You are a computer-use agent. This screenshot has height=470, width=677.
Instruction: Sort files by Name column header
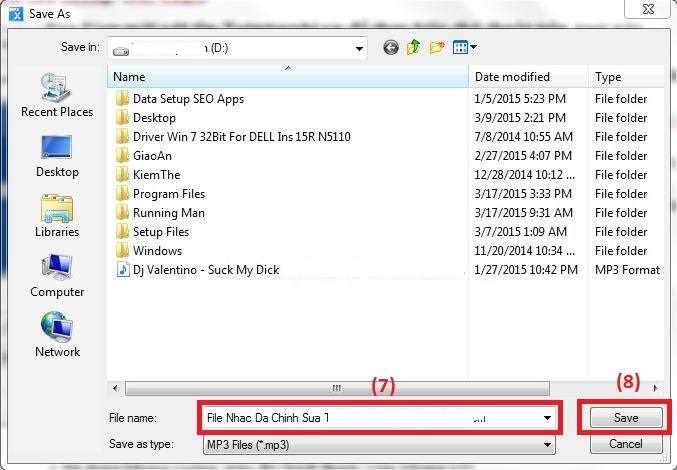point(288,77)
